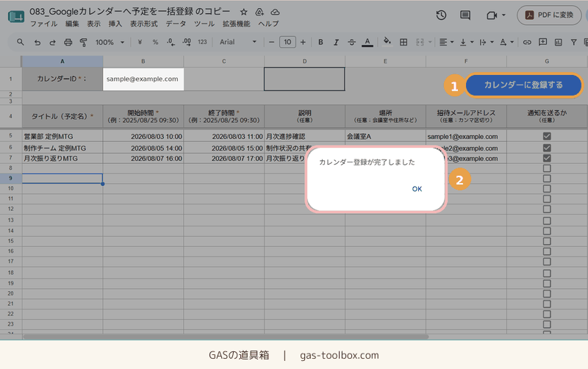Format as currency with yen icon

[140, 42]
